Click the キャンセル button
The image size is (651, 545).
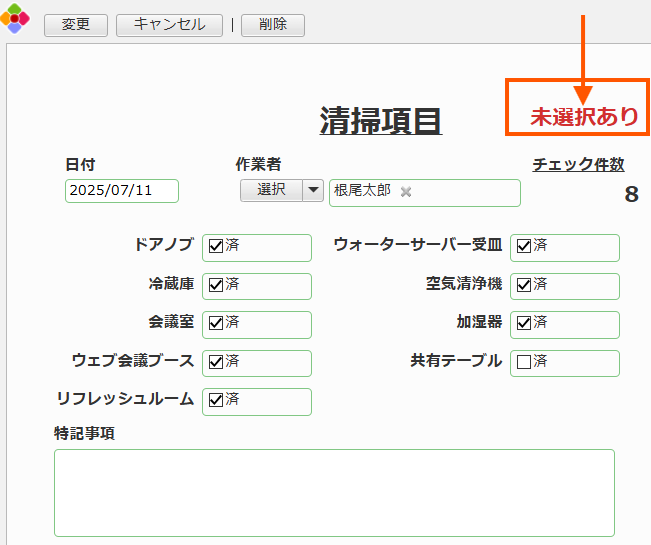169,25
